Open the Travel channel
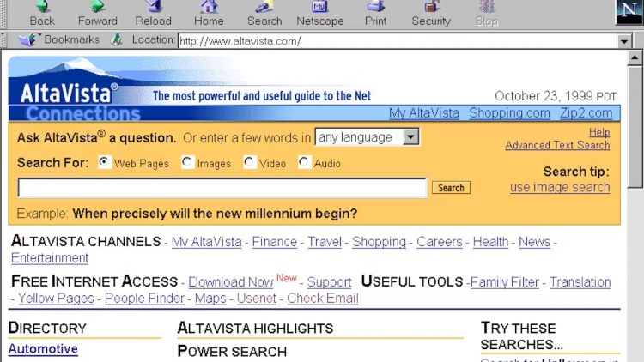 click(x=325, y=242)
